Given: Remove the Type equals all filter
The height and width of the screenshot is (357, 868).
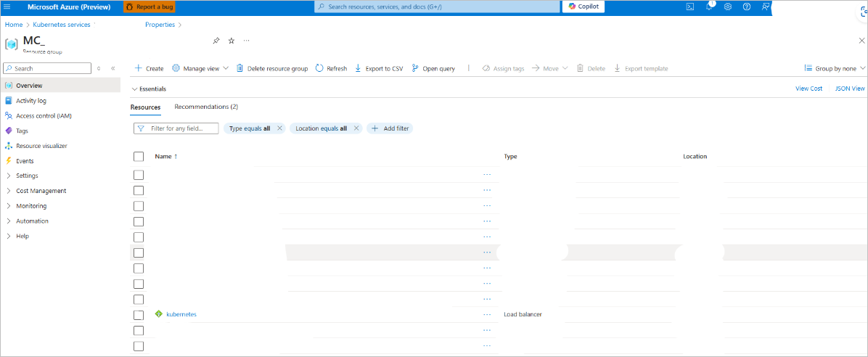Looking at the screenshot, I should [279, 128].
